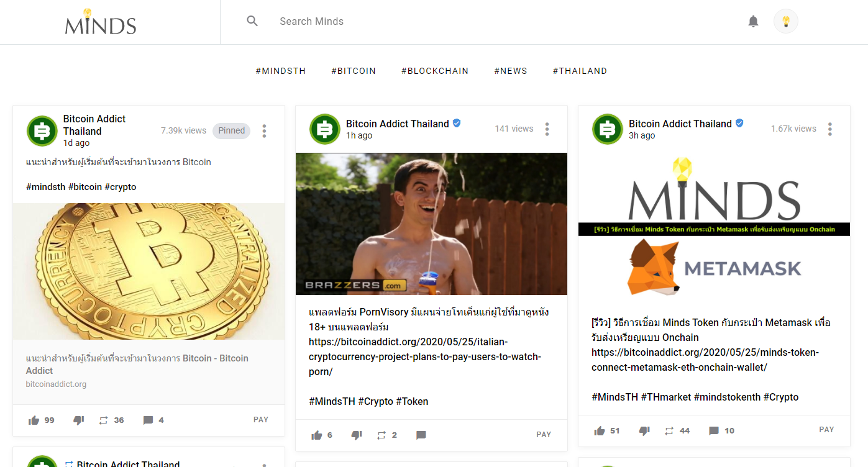This screenshot has width=868, height=467.
Task: Select the #BLOCKCHAIN hashtag tab
Action: (x=435, y=71)
